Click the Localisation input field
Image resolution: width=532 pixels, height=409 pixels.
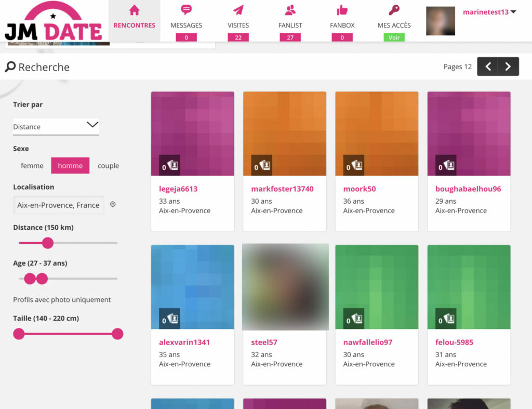click(58, 205)
